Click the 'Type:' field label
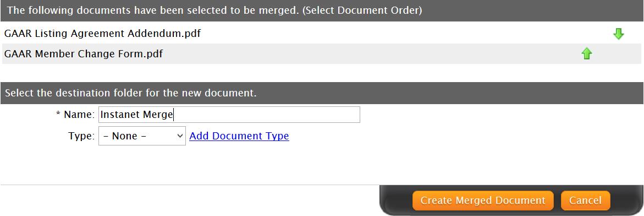 [81, 136]
